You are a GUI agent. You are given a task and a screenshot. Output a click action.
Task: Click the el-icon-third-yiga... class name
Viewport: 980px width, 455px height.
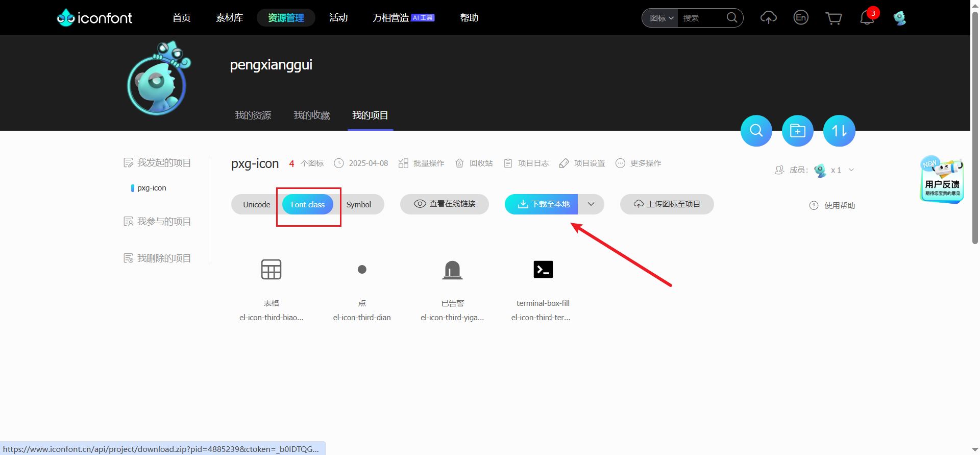tap(452, 318)
